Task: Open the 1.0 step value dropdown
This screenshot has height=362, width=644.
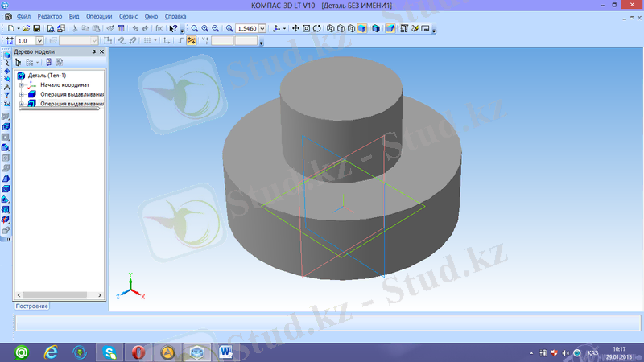Action: [40, 40]
